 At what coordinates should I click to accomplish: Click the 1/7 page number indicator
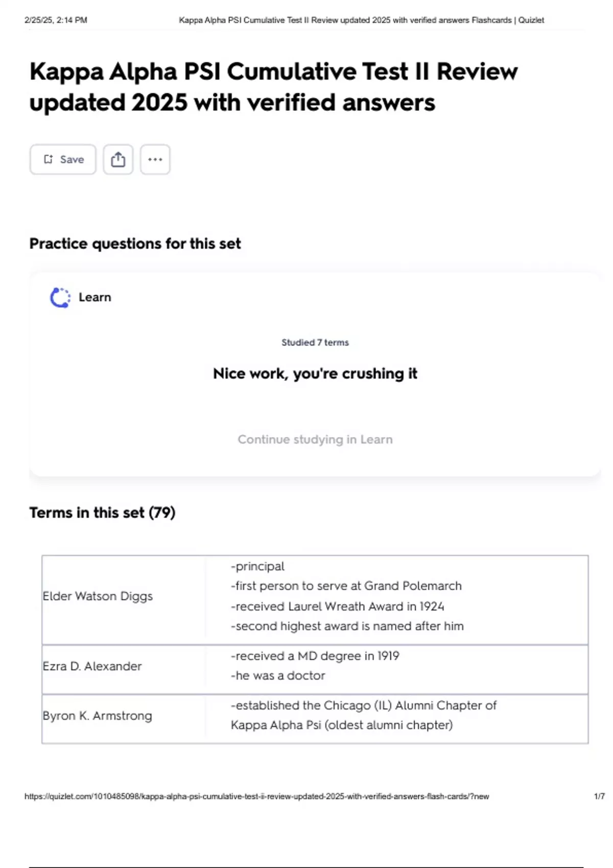599,797
